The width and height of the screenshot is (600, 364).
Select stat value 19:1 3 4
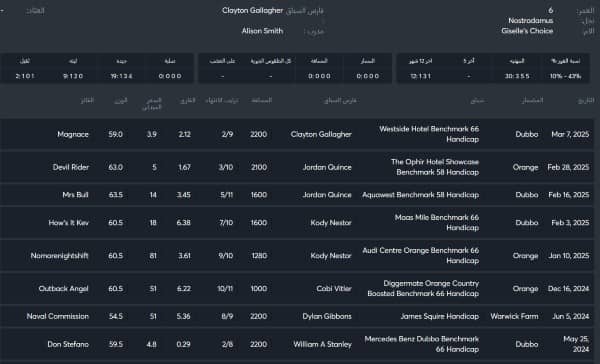pyautogui.click(x=121, y=76)
